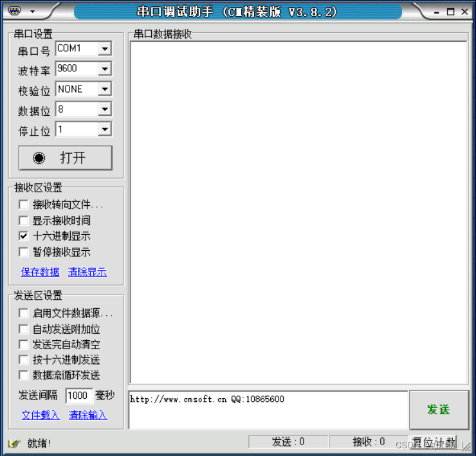Click the round indicator on the 打开 button
This screenshot has width=476, height=456.
point(39,158)
